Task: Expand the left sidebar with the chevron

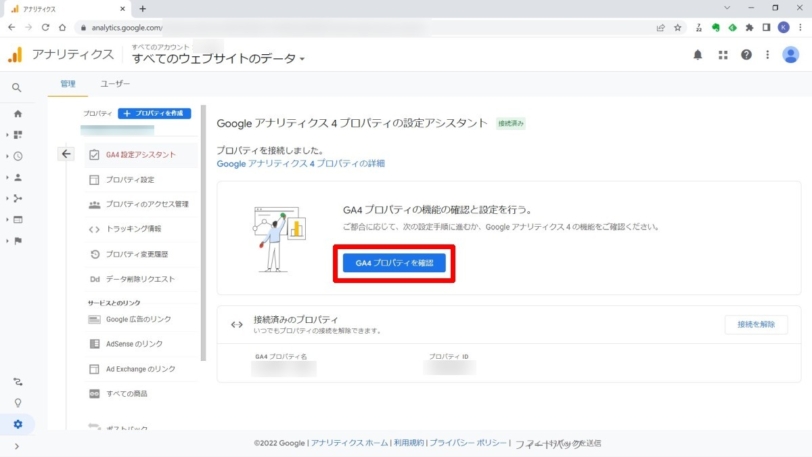Action: click(x=17, y=446)
